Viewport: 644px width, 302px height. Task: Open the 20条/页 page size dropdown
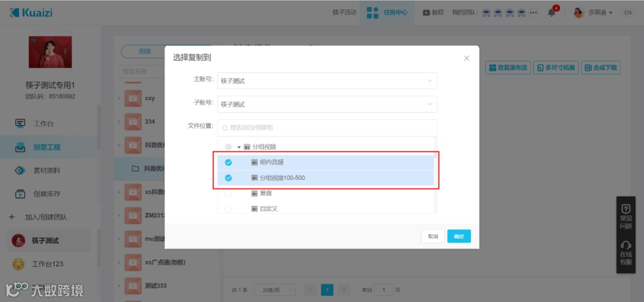point(275,289)
